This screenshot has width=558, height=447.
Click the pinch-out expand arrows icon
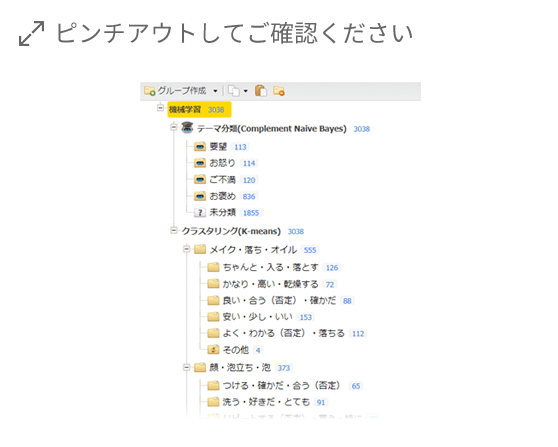pyautogui.click(x=31, y=33)
